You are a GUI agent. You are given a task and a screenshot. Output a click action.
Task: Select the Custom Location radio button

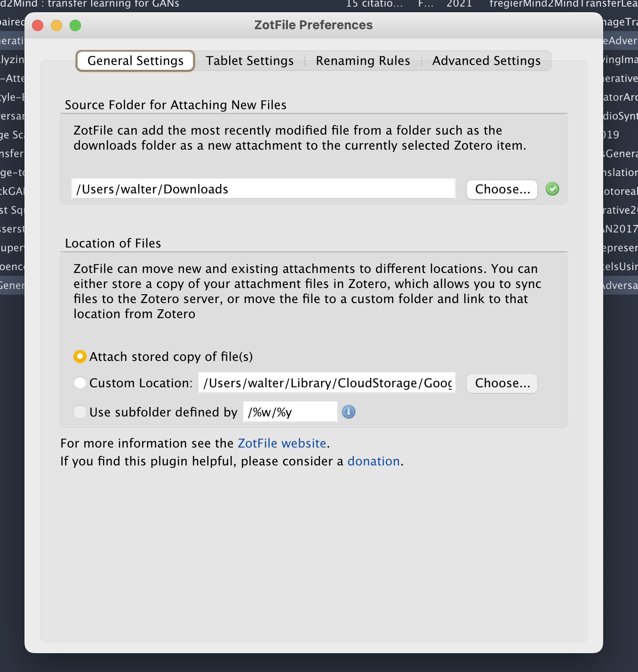80,383
